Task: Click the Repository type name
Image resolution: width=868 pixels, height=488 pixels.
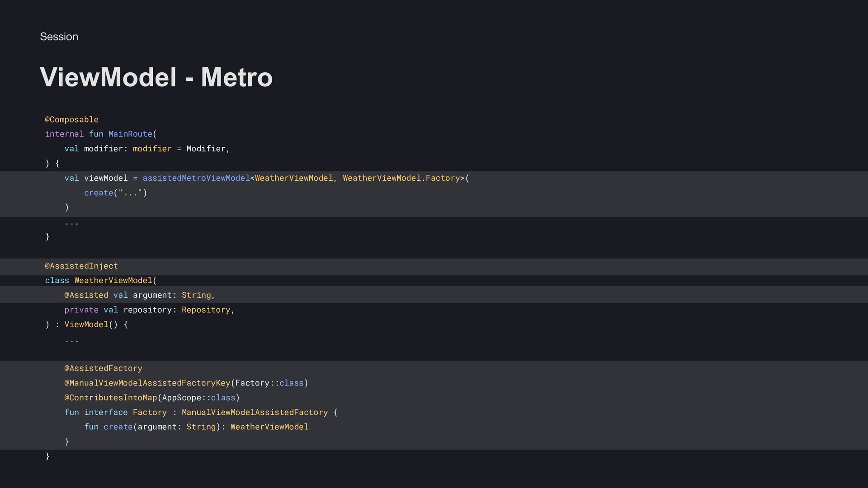Action: click(206, 310)
